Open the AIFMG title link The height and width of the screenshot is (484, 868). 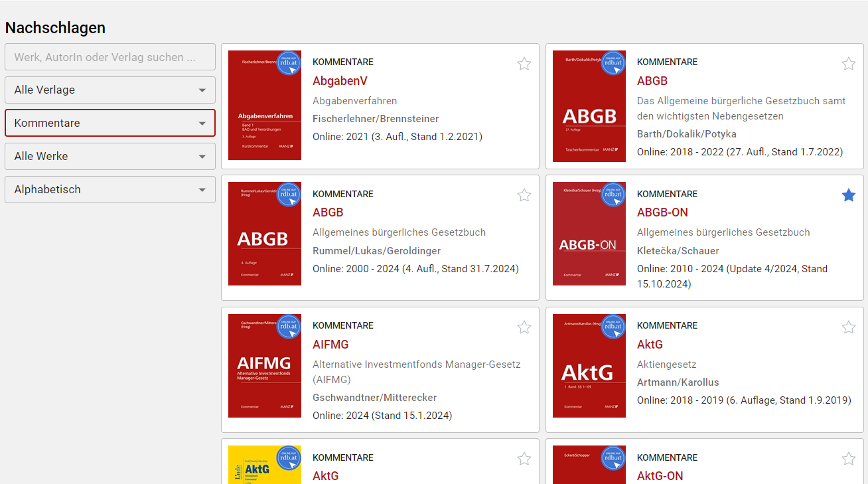tap(330, 345)
